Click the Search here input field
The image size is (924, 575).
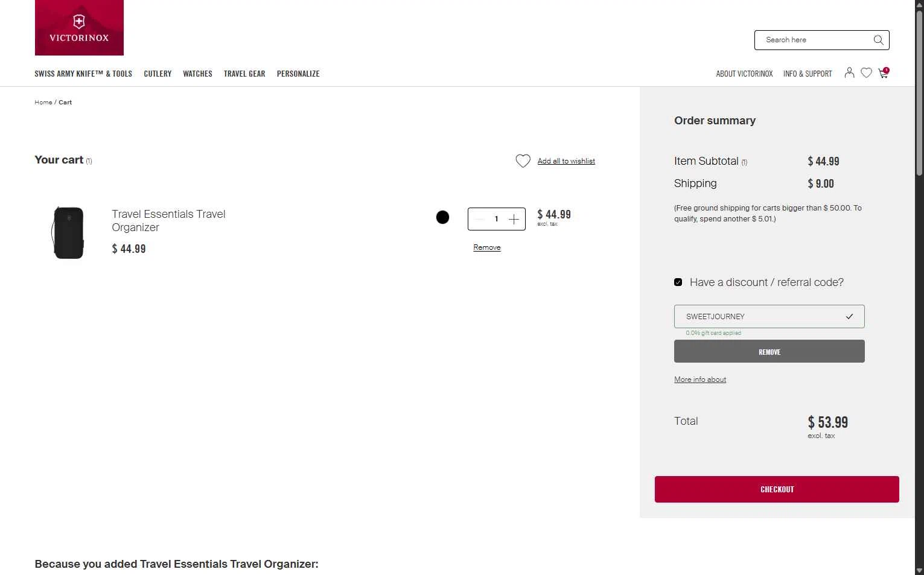click(x=815, y=40)
